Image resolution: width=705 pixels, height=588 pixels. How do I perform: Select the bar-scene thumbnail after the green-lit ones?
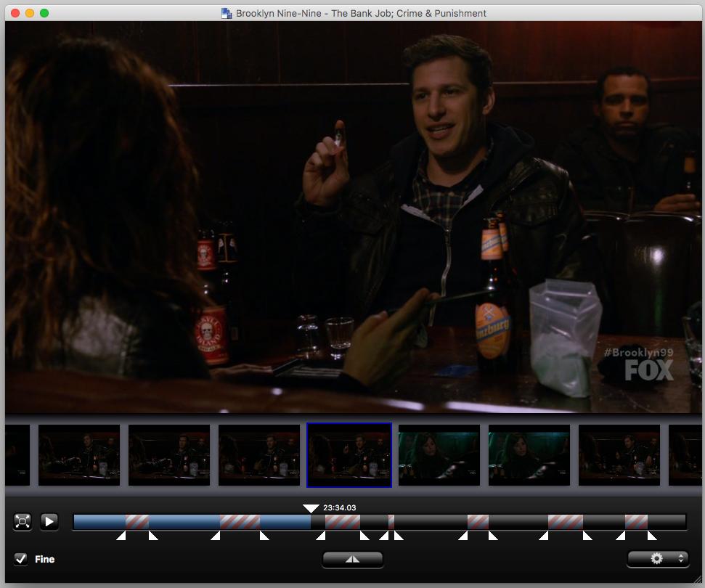pos(619,455)
